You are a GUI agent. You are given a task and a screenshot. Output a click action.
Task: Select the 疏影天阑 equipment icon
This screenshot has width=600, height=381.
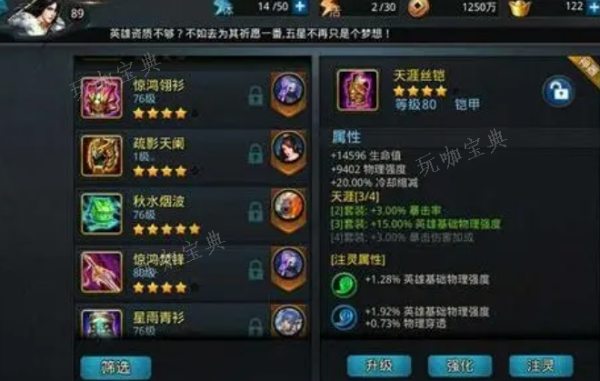click(x=101, y=156)
